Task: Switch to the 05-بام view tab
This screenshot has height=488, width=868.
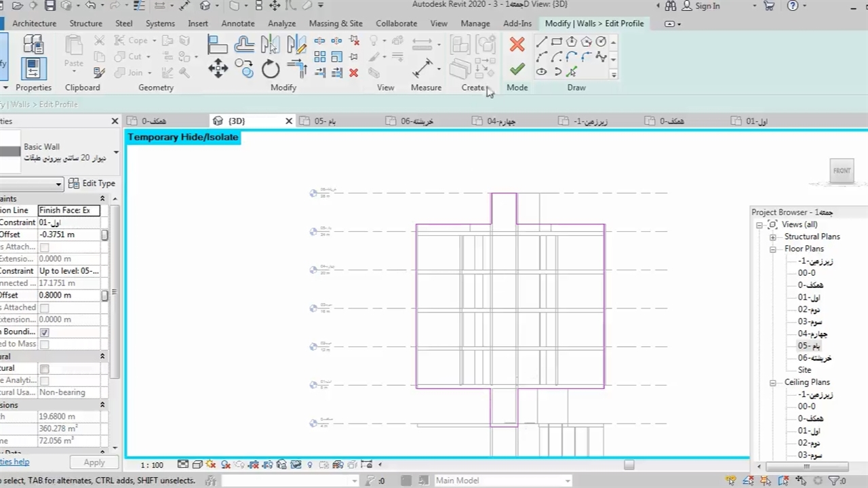Action: click(x=325, y=121)
